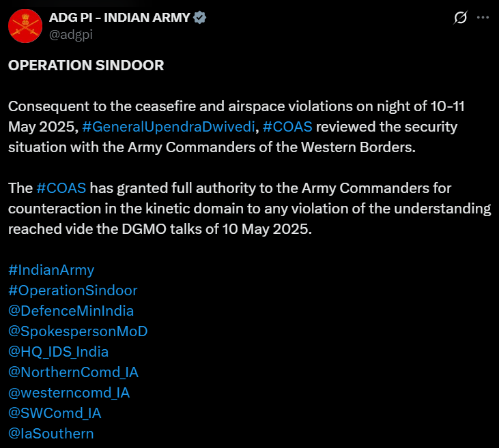Open the three-dot More options menu
This screenshot has width=499, height=448.
click(483, 18)
